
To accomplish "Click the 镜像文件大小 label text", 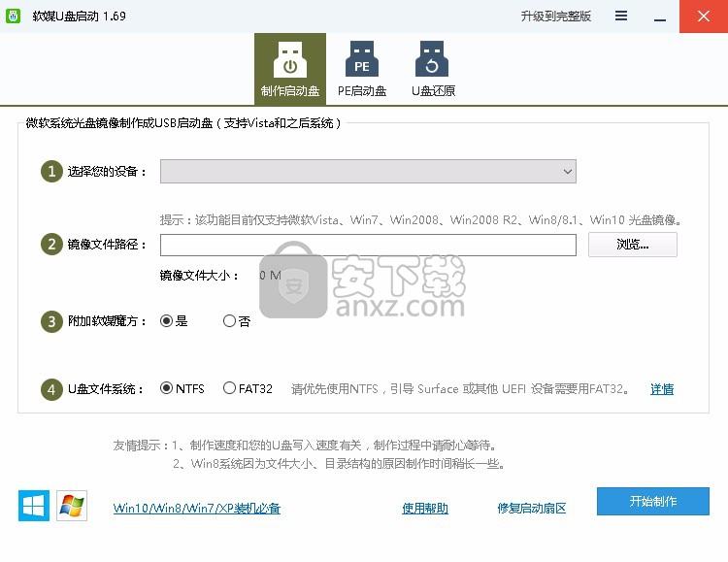I will 199,276.
